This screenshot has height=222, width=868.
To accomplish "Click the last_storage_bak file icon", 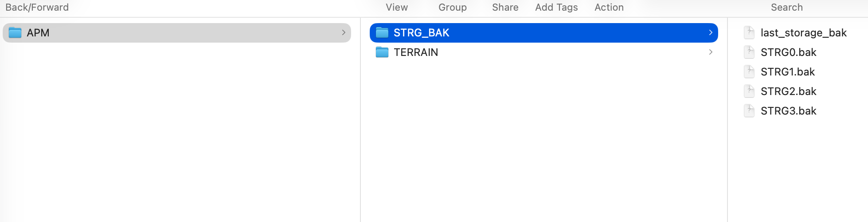I will (749, 33).
